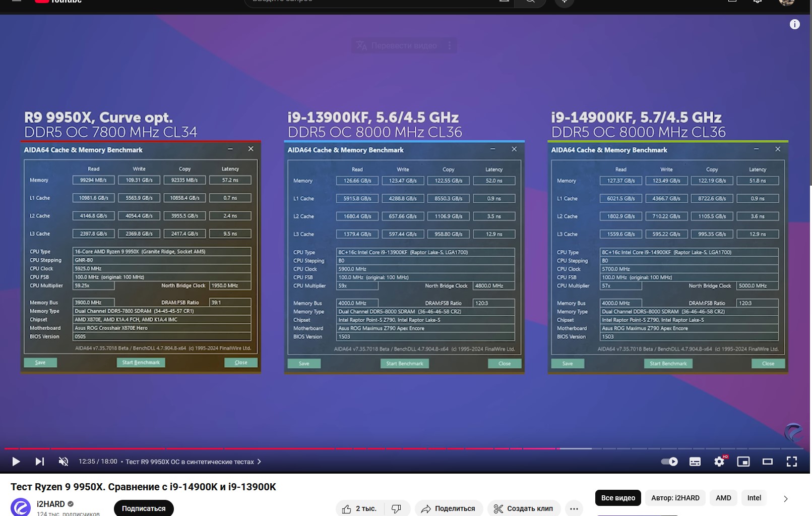Screen dimensions: 812x516
Task: Click the i9-13900KF, 5.6/4.5 GHz heading
Action: pyautogui.click(x=373, y=118)
